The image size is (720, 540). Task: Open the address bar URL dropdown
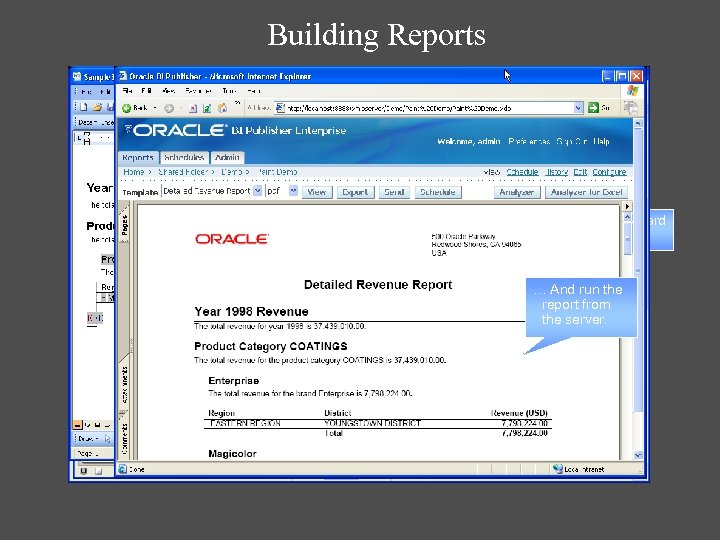tap(578, 108)
